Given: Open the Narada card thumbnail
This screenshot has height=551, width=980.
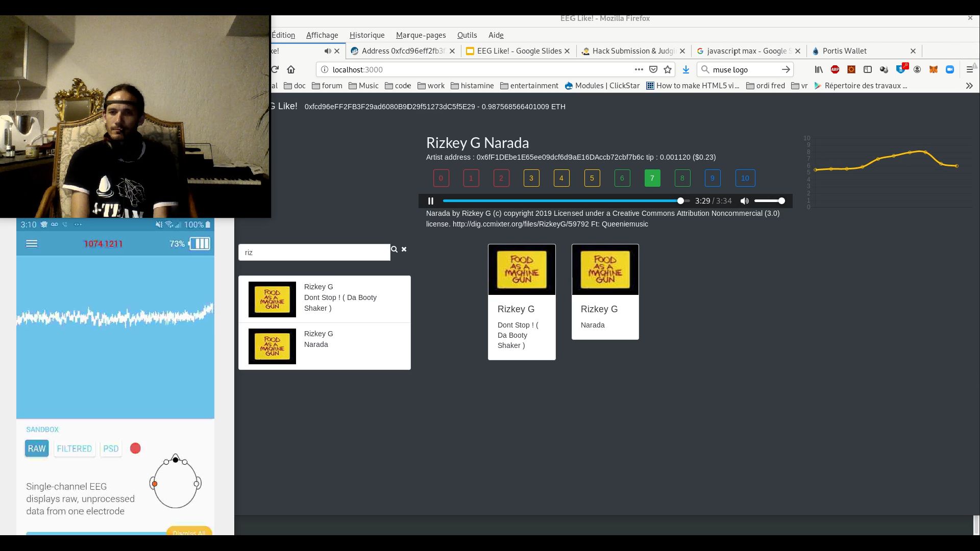Looking at the screenshot, I should coord(605,269).
